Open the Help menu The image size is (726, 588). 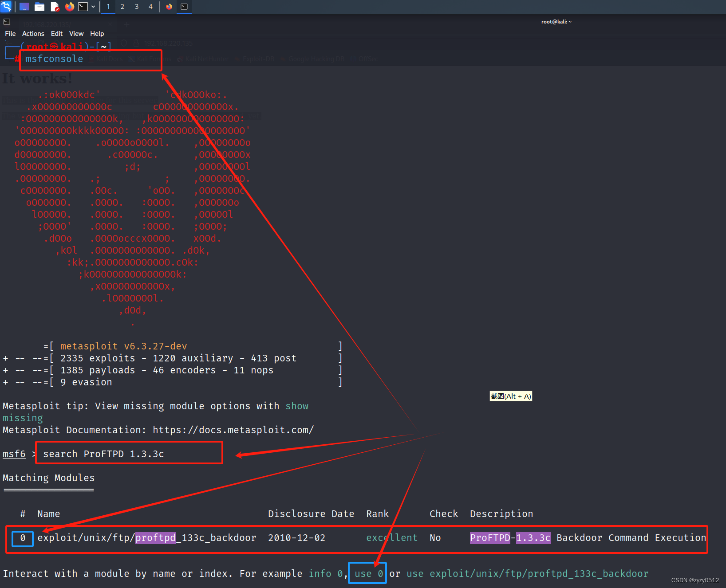(97, 34)
